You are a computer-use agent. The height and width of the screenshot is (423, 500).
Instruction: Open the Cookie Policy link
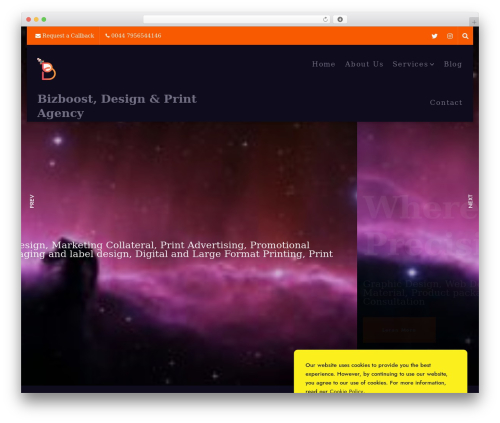pyautogui.click(x=346, y=391)
